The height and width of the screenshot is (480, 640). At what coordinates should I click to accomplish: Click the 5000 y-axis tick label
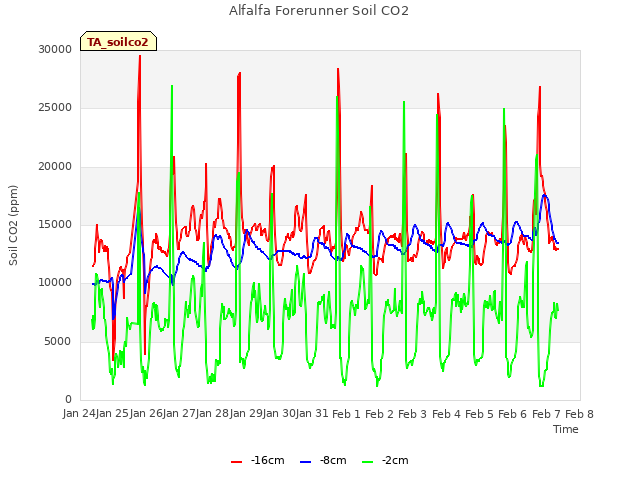click(58, 341)
